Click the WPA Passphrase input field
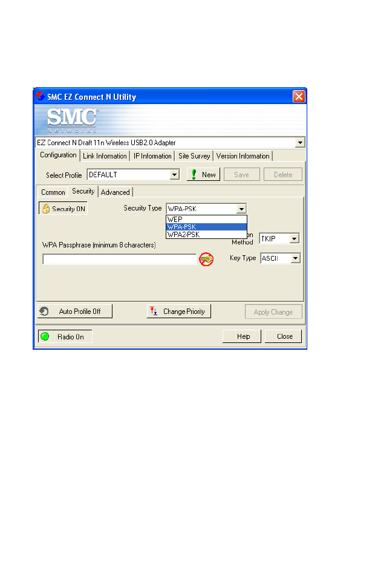The image size is (381, 588). coord(120,259)
